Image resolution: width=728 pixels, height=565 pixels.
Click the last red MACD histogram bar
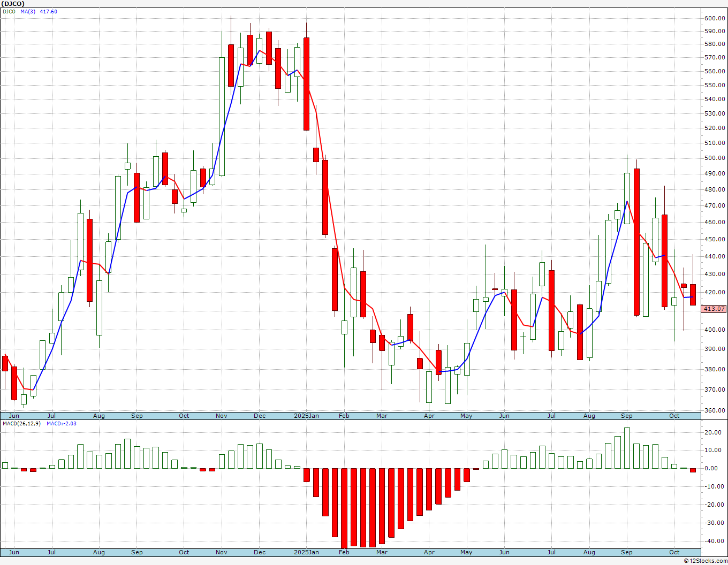point(693,470)
